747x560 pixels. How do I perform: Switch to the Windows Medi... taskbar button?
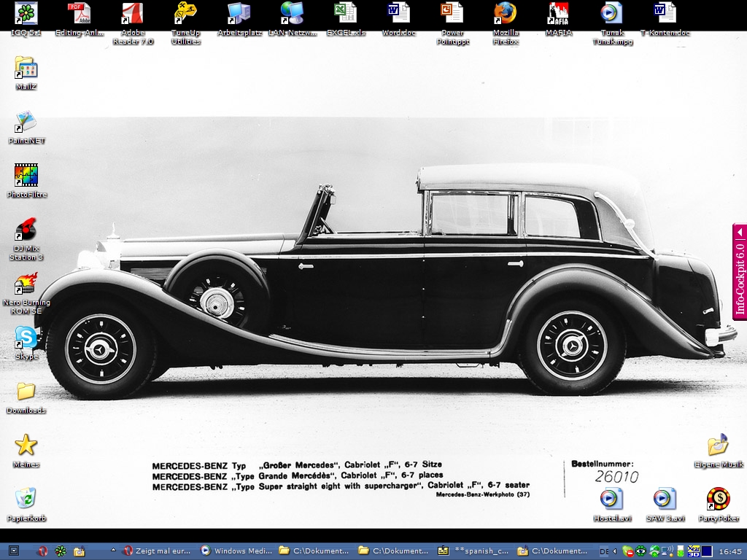tap(236, 551)
